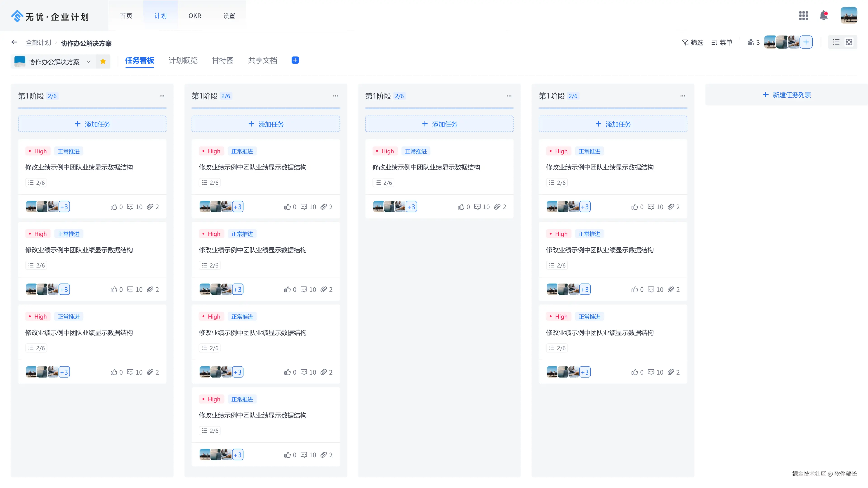Like the first task card in column one

pos(114,207)
